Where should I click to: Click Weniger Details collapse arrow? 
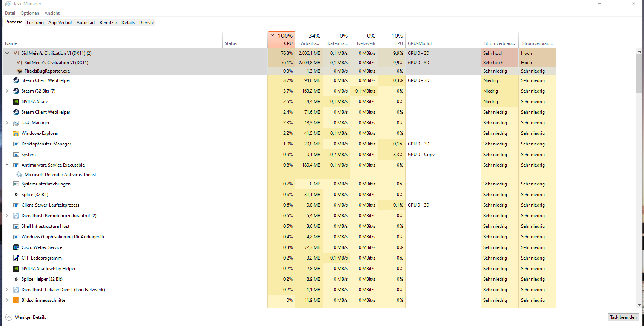pyautogui.click(x=9, y=317)
